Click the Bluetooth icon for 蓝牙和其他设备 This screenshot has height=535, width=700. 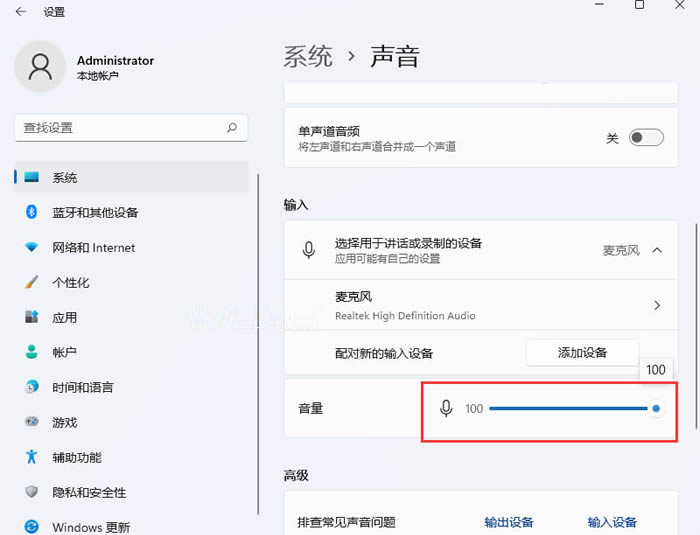click(31, 212)
